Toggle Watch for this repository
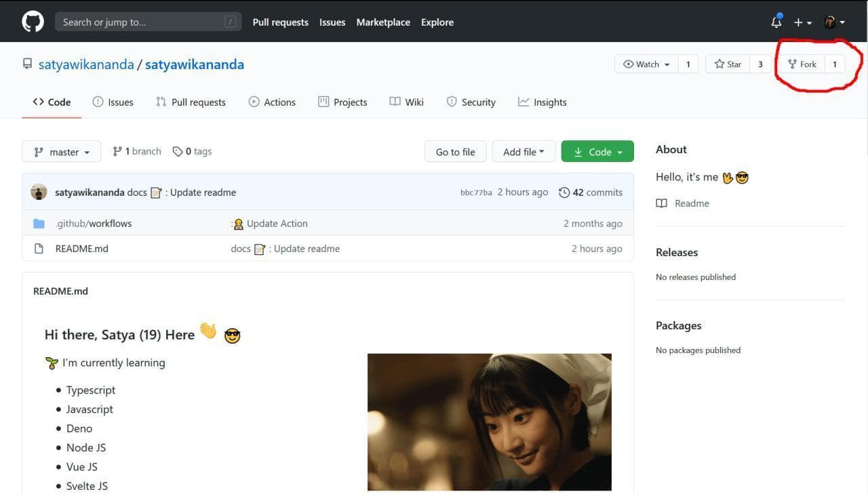The image size is (868, 494). (646, 64)
